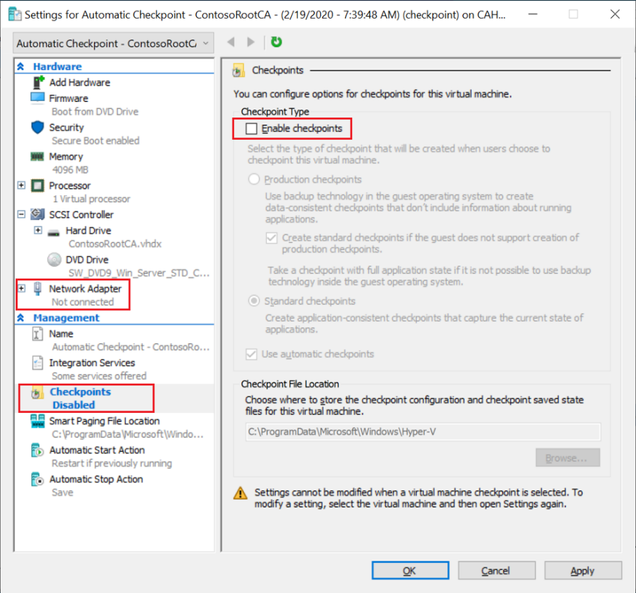Go forward with the right arrow
This screenshot has height=593, width=636.
click(x=251, y=42)
